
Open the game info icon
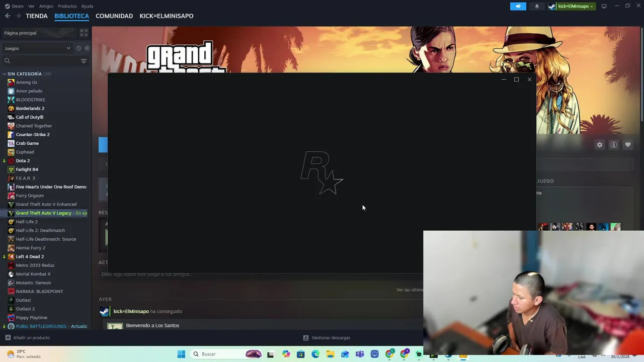click(x=613, y=145)
